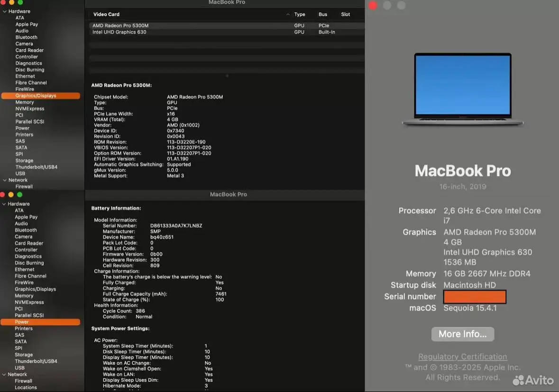Click battery device name bq40z651
559x392 pixels.
(x=162, y=237)
